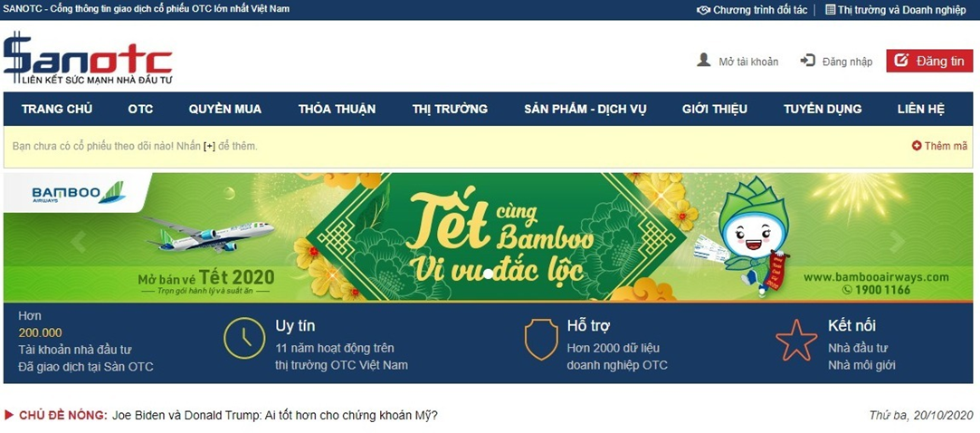
Task: Open the Thị trường menu
Action: pyautogui.click(x=450, y=109)
